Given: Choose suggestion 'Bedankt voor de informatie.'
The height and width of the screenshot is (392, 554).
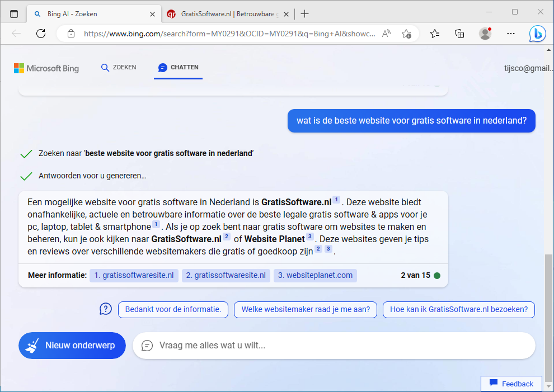Looking at the screenshot, I should pyautogui.click(x=173, y=310).
